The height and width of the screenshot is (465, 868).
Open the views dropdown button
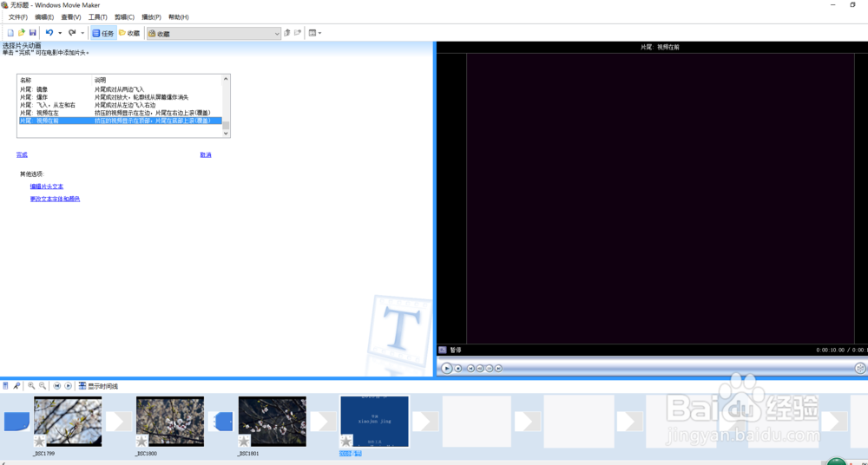pyautogui.click(x=314, y=33)
